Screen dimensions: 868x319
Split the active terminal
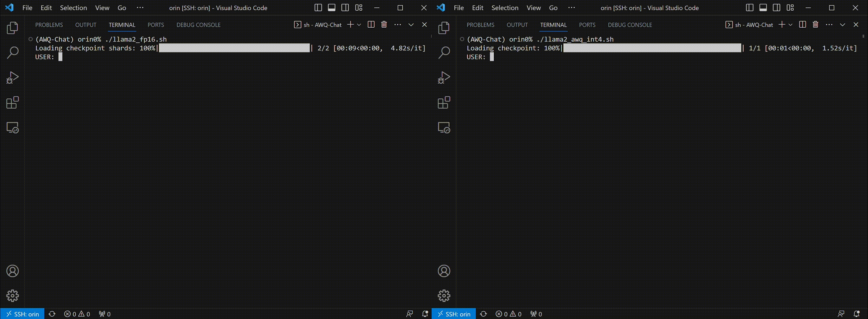(x=371, y=24)
